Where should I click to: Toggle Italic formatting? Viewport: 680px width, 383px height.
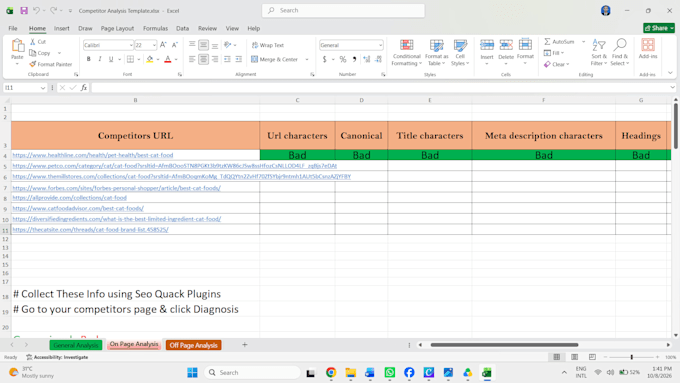pyautogui.click(x=100, y=59)
